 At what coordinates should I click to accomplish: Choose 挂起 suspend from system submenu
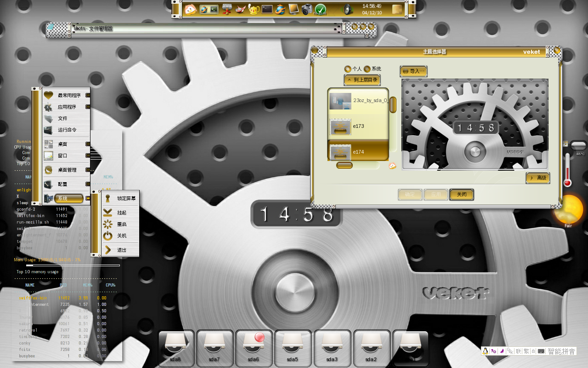tap(120, 213)
